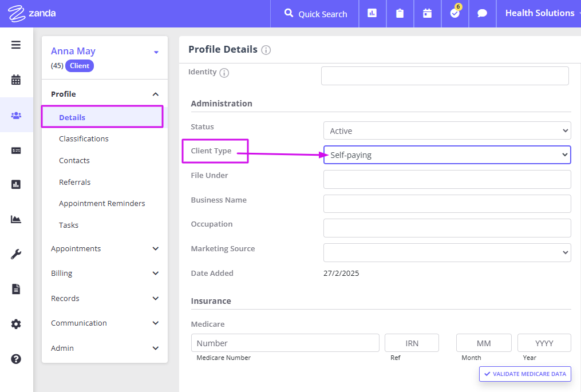Screen dimensions: 581x392
Task: Open the hamburger menu in the sidebar
Action: coord(15,45)
